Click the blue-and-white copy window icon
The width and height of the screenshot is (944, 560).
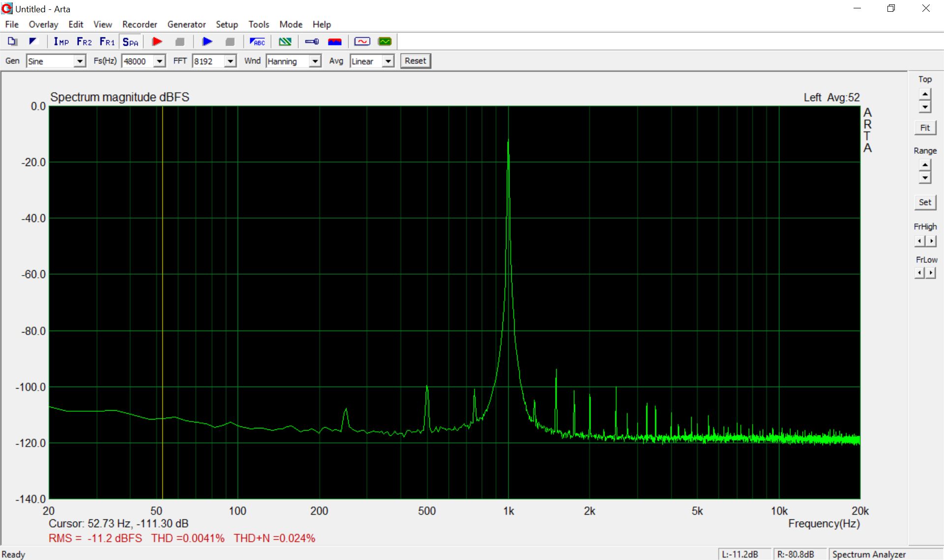click(13, 42)
